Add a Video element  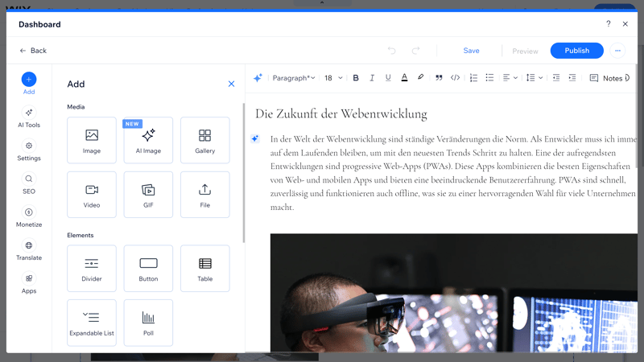point(92,195)
